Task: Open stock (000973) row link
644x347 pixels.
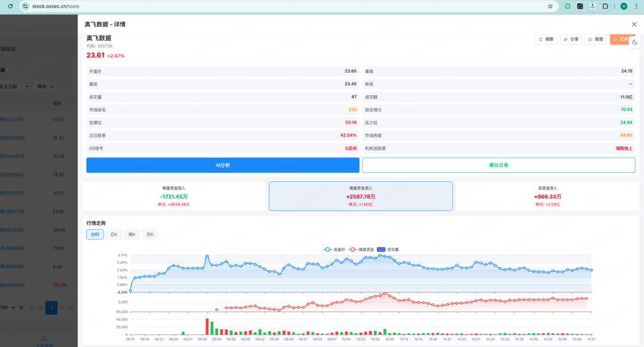Action: tap(12, 156)
